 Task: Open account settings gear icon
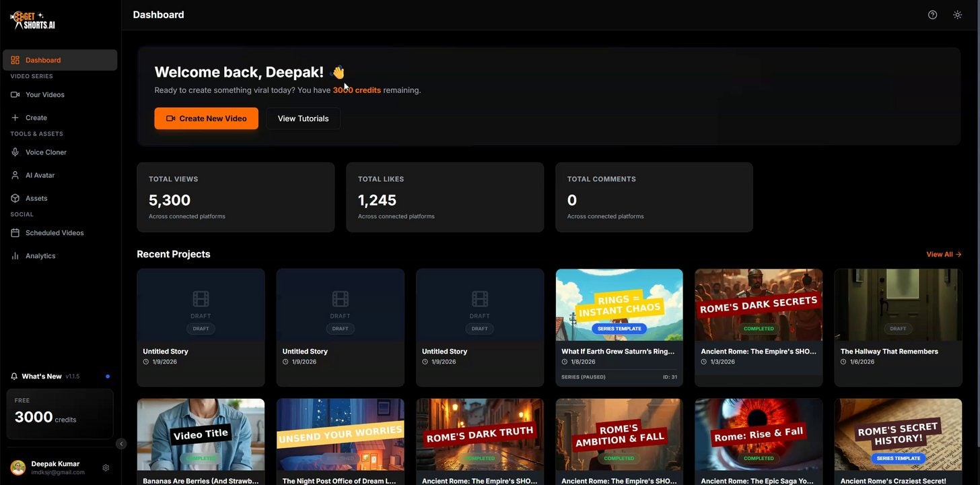pyautogui.click(x=106, y=467)
